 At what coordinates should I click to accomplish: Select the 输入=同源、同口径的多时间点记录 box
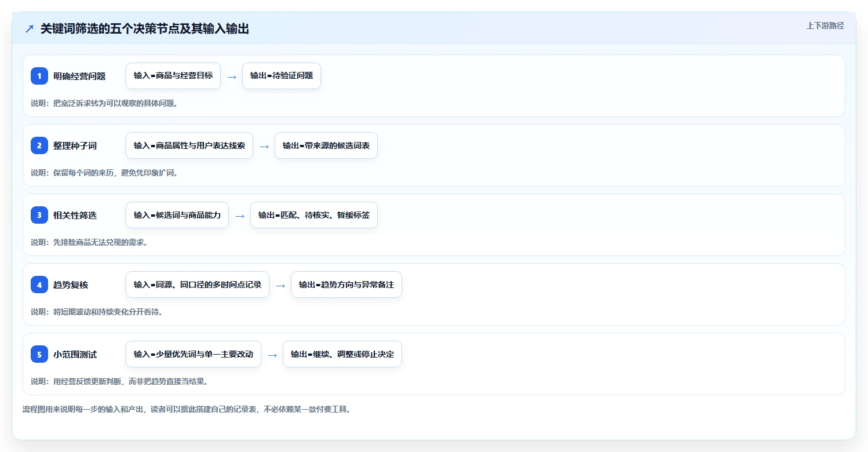[x=198, y=285]
